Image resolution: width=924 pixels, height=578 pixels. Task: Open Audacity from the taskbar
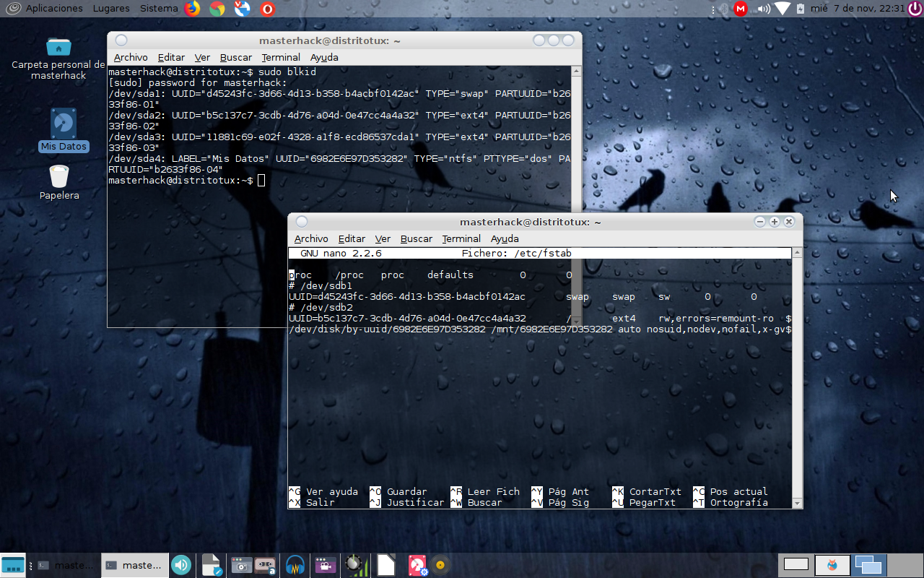pyautogui.click(x=295, y=565)
